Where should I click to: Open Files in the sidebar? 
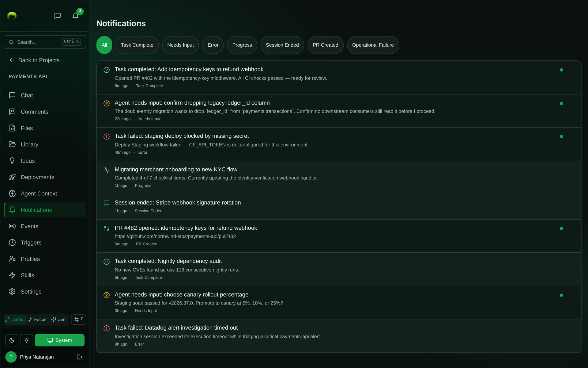pos(45,128)
